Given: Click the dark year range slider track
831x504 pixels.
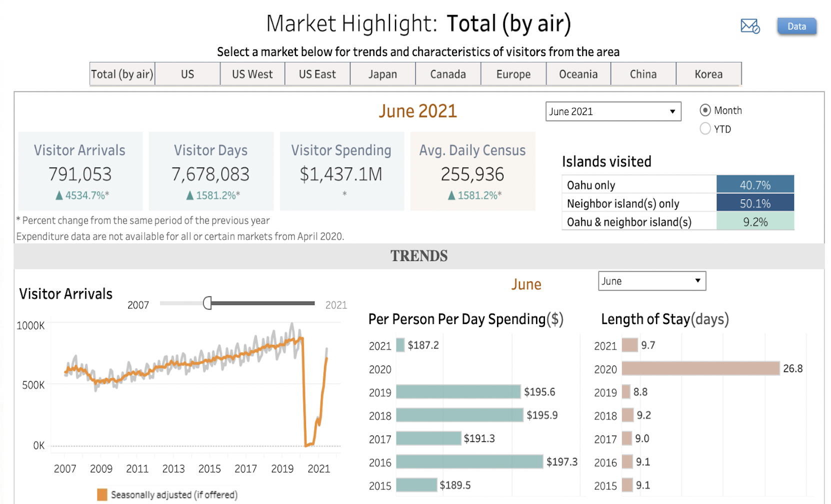Looking at the screenshot, I should pyautogui.click(x=263, y=303).
